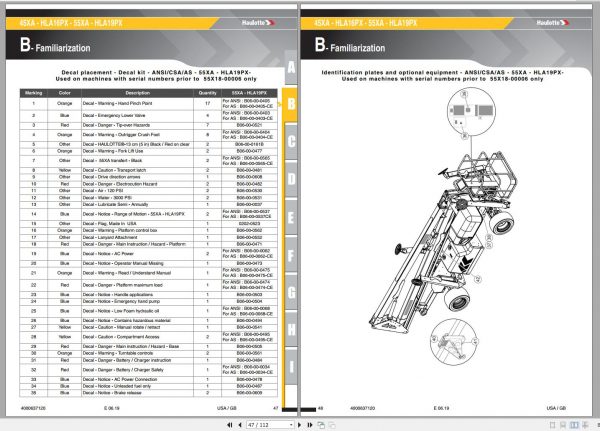Select row 'Decal - Warning - Outrigger Crush Feet'
The width and height of the screenshot is (600, 431).
coord(148,135)
